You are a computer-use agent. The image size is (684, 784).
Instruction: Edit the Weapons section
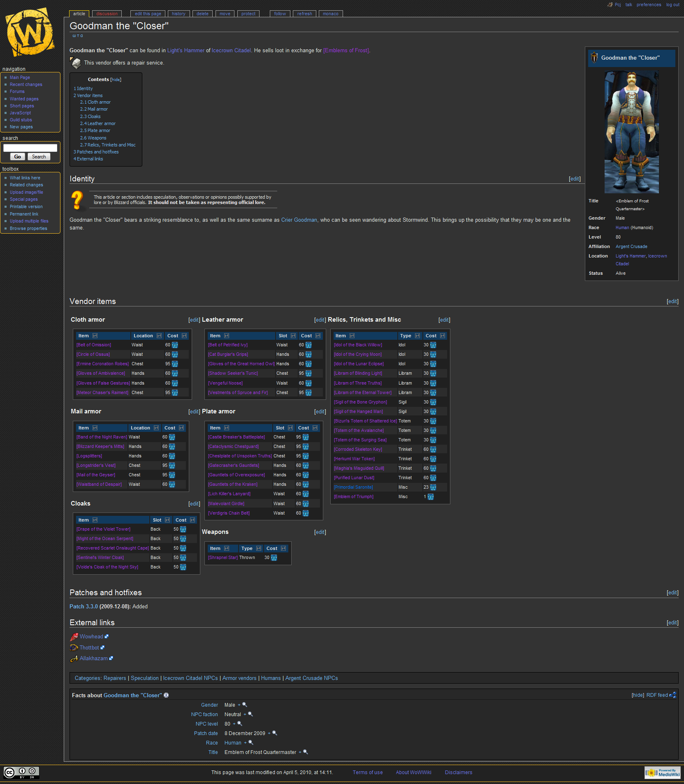320,532
